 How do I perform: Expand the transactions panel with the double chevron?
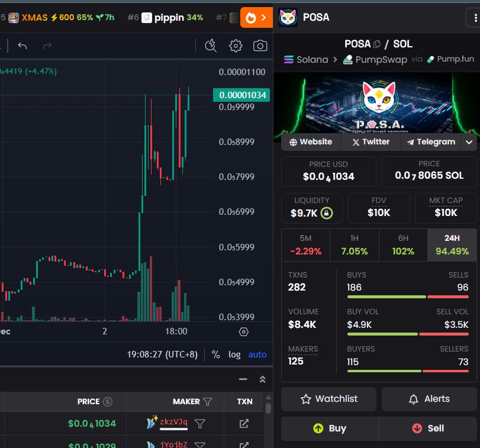262,379
